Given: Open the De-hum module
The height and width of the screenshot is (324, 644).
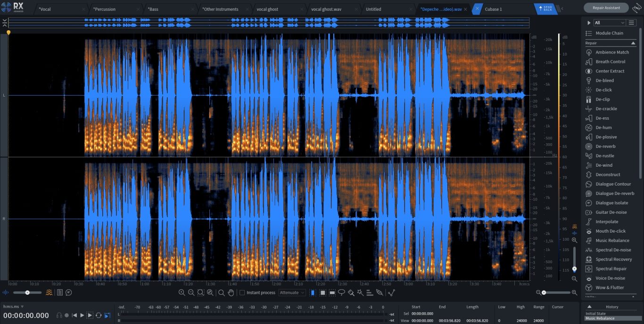Looking at the screenshot, I should coord(603,128).
